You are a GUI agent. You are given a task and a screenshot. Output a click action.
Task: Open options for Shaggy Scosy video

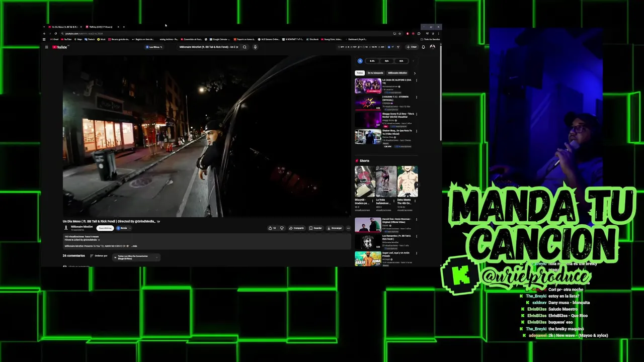(x=417, y=114)
